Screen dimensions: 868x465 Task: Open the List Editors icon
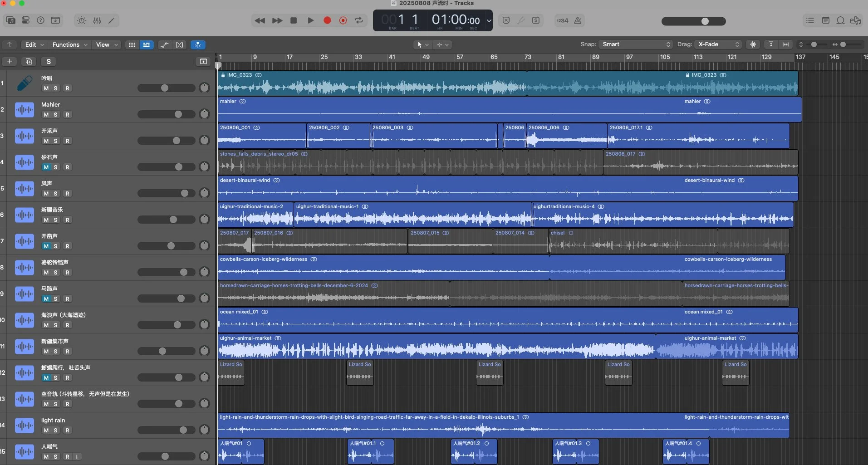(x=810, y=20)
